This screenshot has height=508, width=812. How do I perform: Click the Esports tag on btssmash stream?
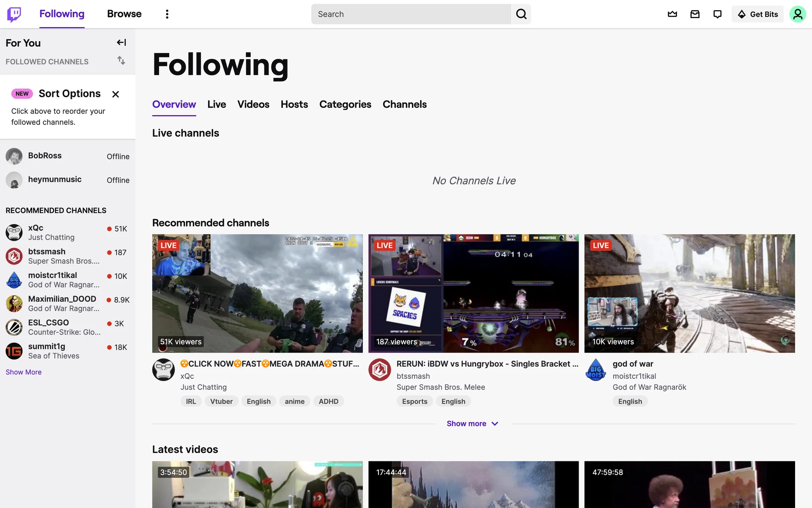click(x=414, y=401)
